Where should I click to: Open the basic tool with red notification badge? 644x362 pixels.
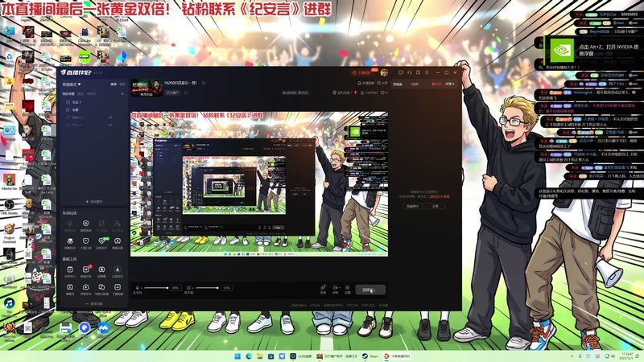[x=86, y=271]
